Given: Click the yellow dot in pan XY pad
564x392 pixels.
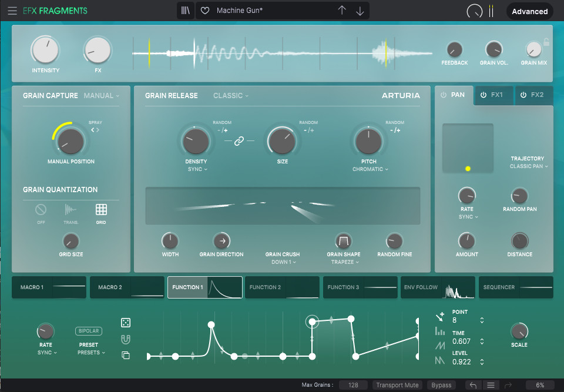Looking at the screenshot, I should click(x=468, y=169).
